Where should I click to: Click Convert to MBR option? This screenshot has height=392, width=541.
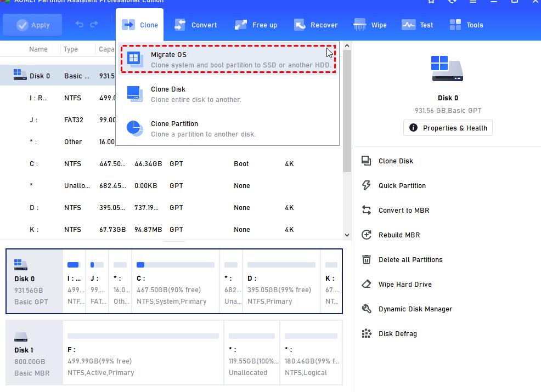click(404, 211)
